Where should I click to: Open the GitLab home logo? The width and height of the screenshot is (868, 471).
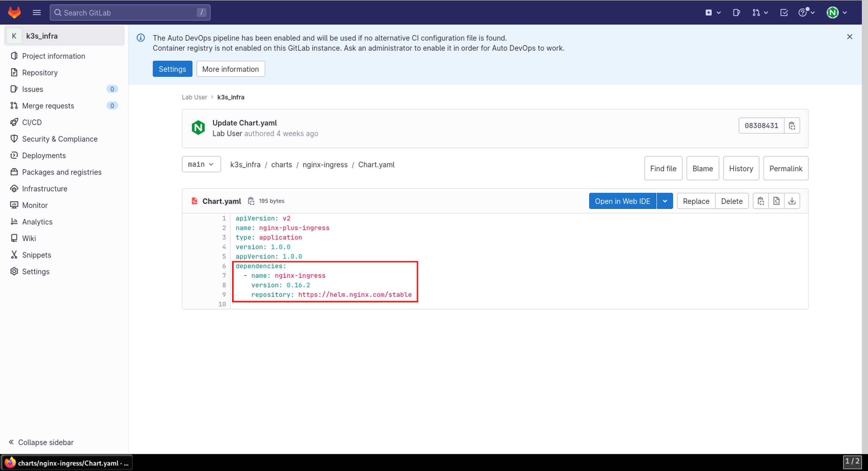(14, 12)
